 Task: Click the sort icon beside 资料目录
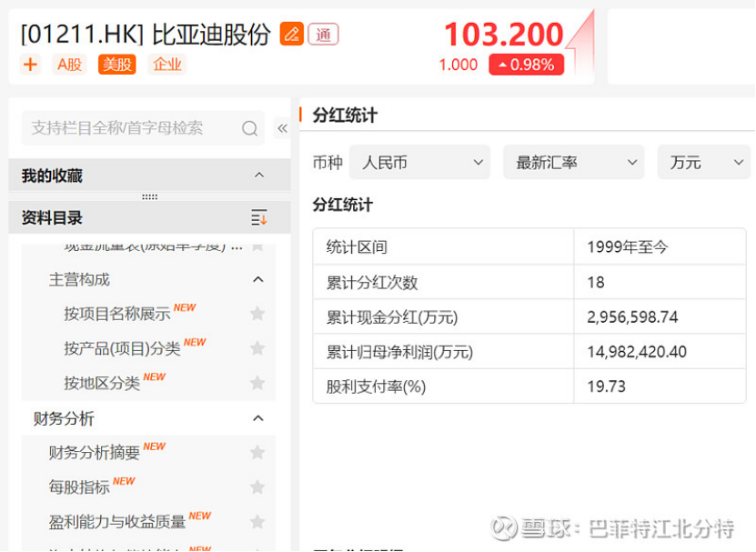259,217
